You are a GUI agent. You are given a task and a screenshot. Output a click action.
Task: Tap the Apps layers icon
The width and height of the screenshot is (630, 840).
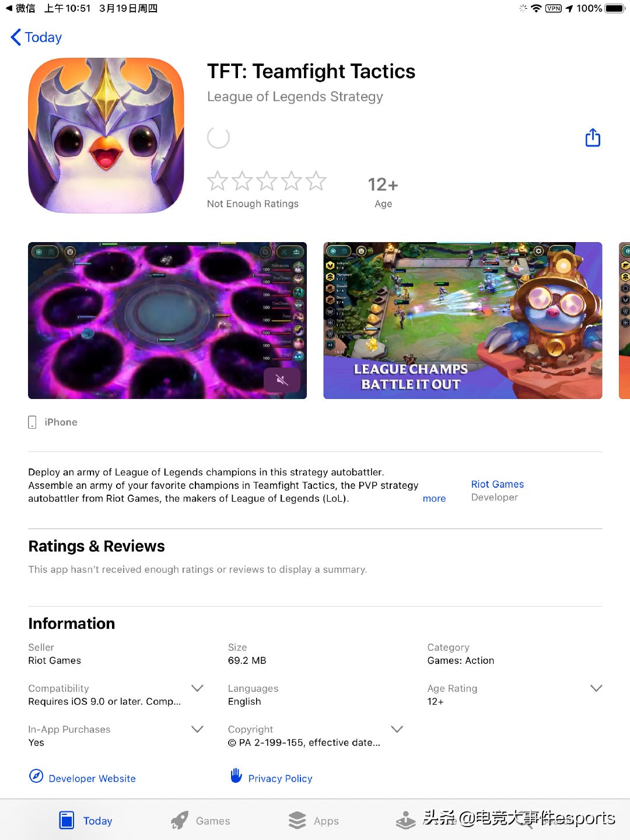pos(297,820)
